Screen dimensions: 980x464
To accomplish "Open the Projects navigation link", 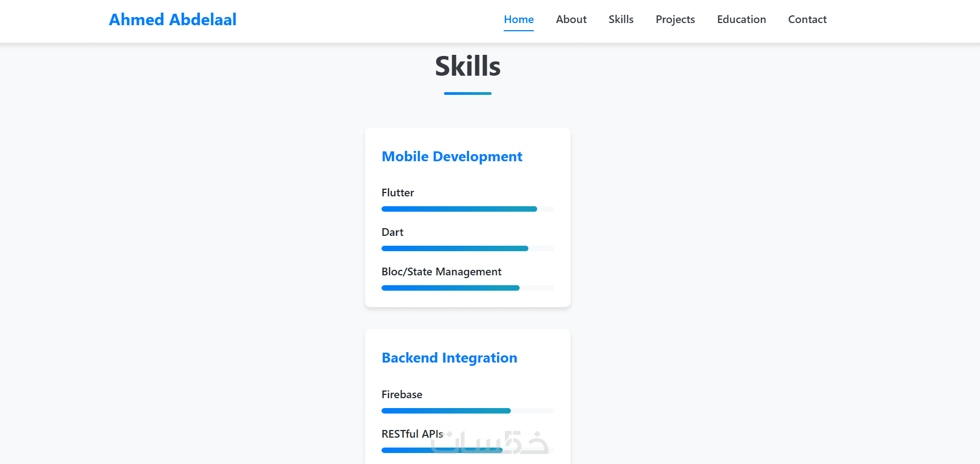I will click(x=675, y=19).
